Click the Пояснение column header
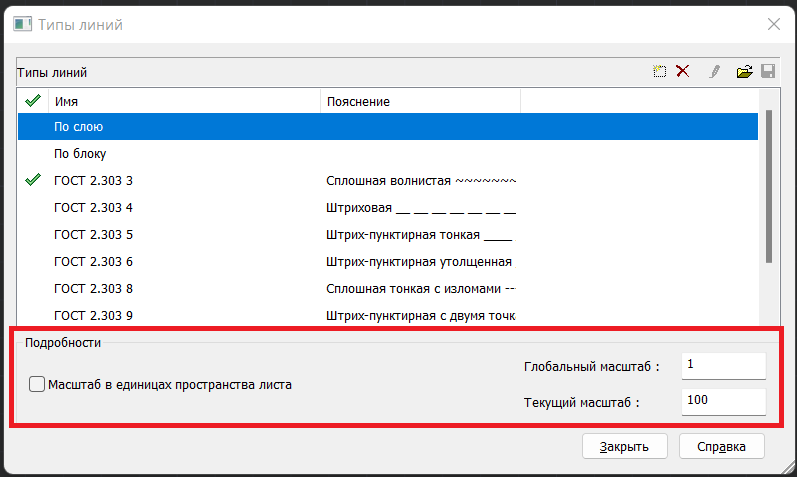The image size is (797, 477). pos(420,101)
